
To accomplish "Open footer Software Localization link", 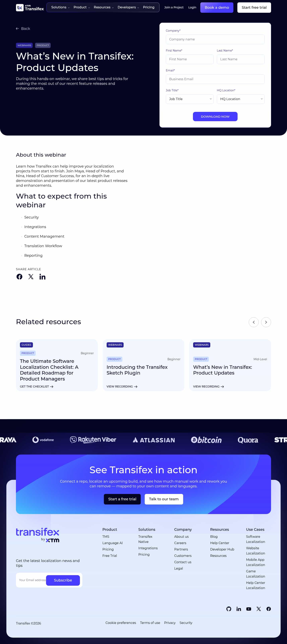I will (255, 539).
